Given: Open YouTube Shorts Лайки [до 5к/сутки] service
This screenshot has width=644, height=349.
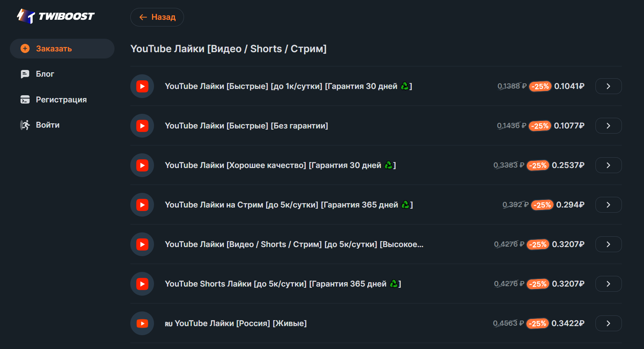Looking at the screenshot, I should click(x=283, y=284).
